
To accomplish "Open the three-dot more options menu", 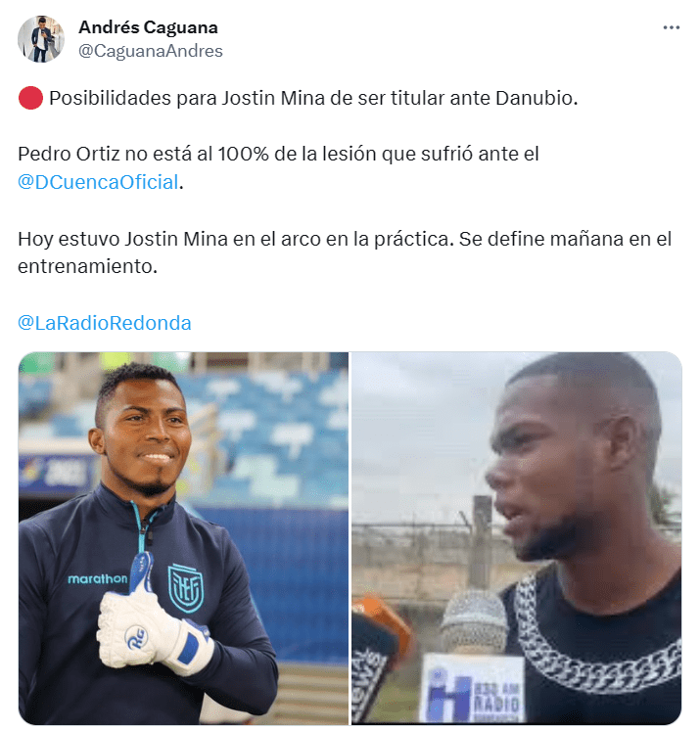I will tap(671, 28).
